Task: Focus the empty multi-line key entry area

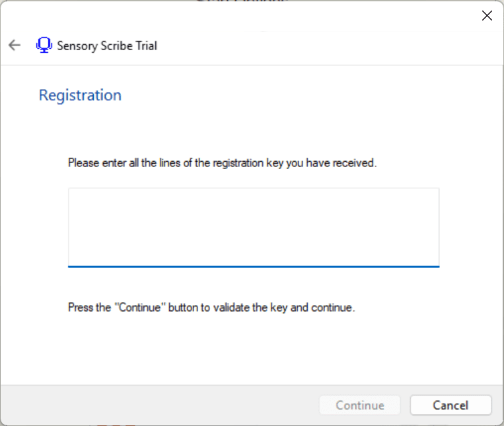Action: tap(253, 218)
